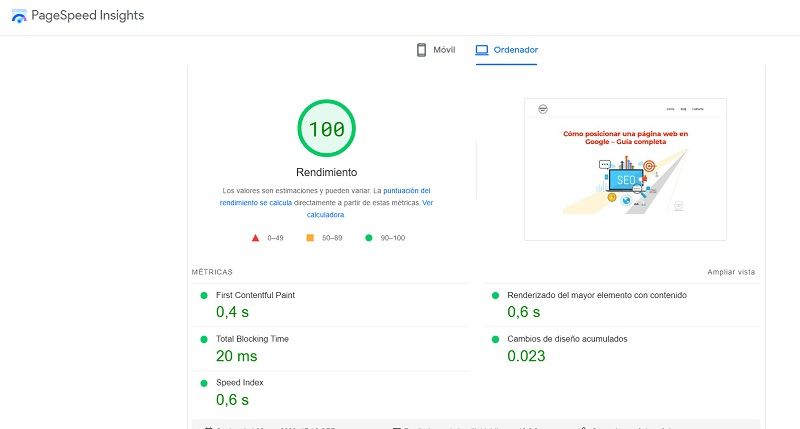800x429 pixels.
Task: Click the green circle 90–100 legend icon
Action: click(369, 238)
